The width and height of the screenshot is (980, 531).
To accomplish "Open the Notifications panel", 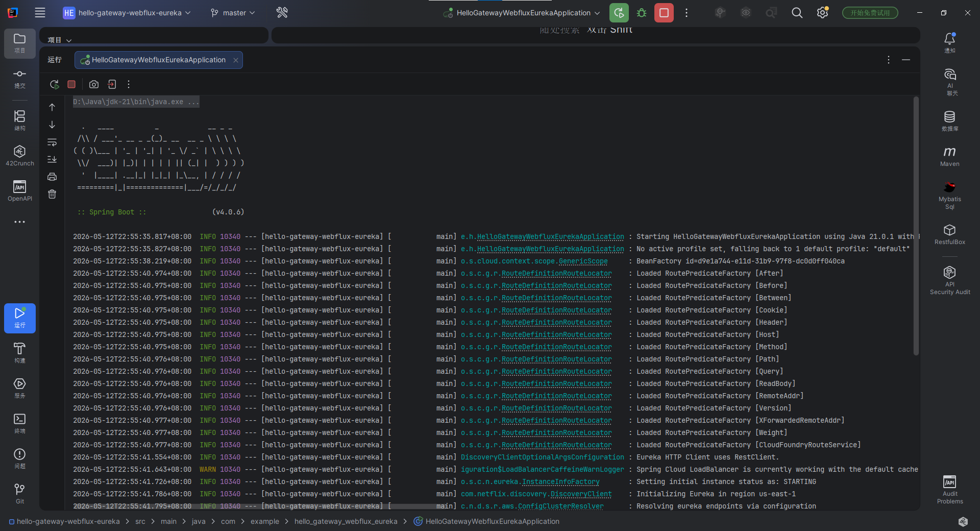I will coord(949,43).
